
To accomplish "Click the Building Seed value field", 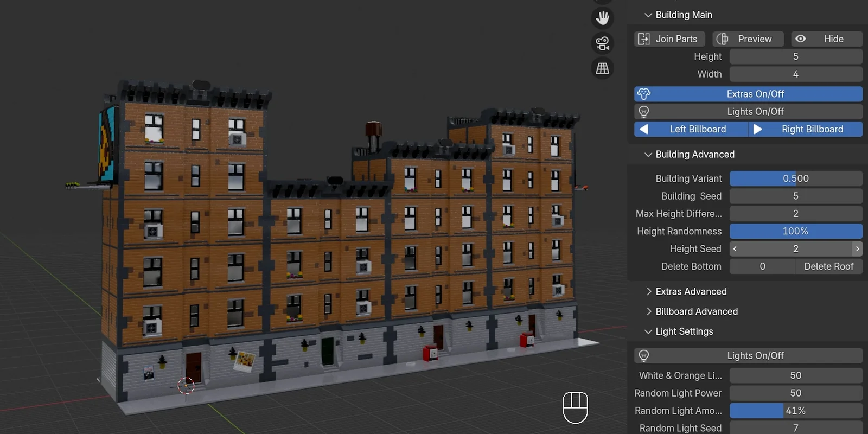I will pos(796,196).
